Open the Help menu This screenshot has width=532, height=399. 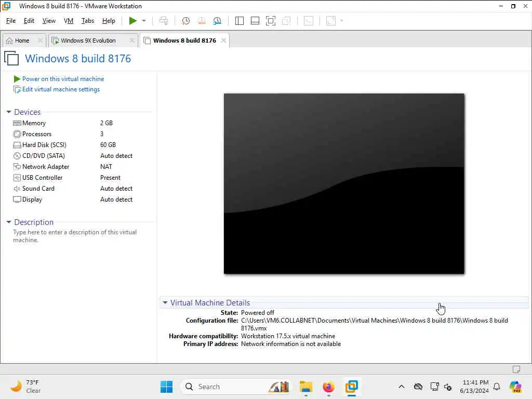click(x=109, y=21)
